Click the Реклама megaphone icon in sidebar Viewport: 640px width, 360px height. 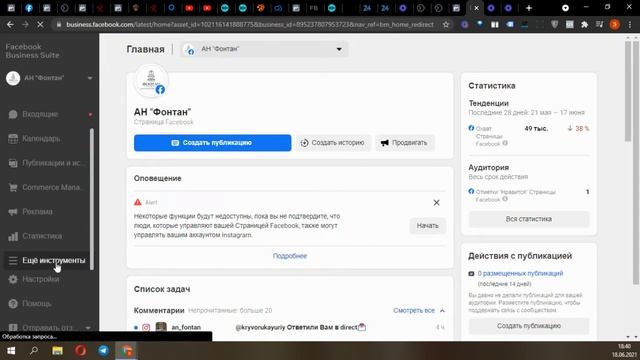click(x=13, y=212)
